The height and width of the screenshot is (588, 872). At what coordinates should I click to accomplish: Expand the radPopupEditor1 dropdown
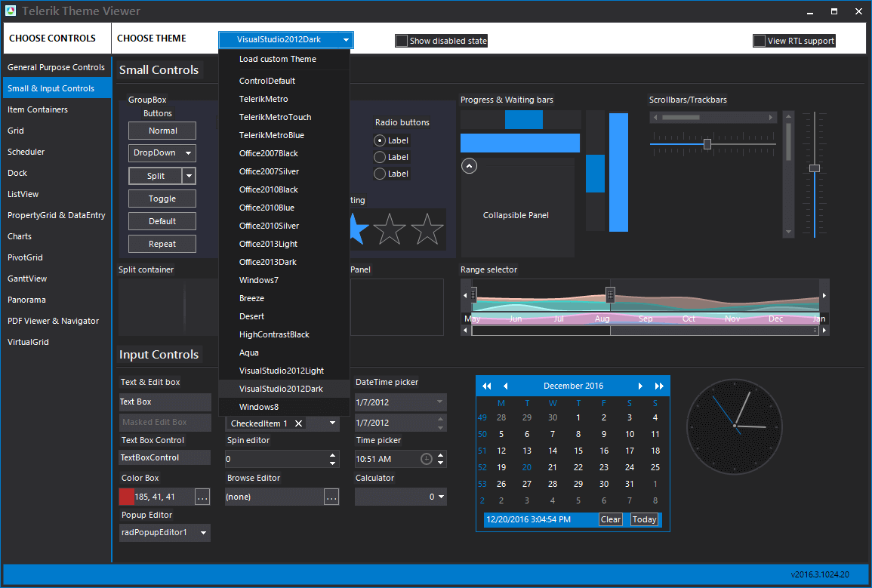[x=204, y=532]
